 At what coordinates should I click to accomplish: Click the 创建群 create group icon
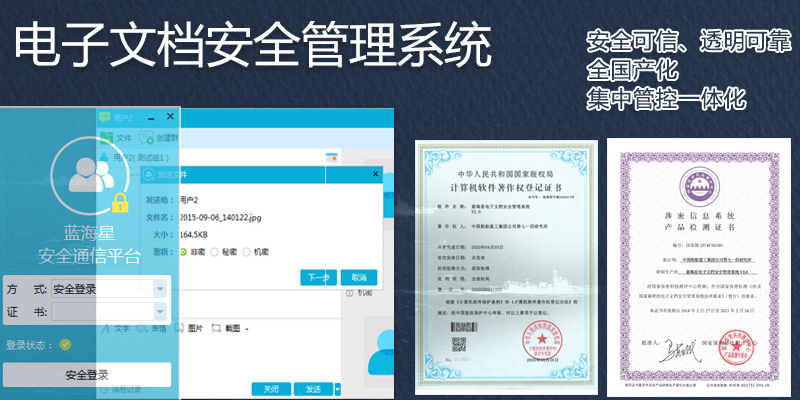pos(147,138)
